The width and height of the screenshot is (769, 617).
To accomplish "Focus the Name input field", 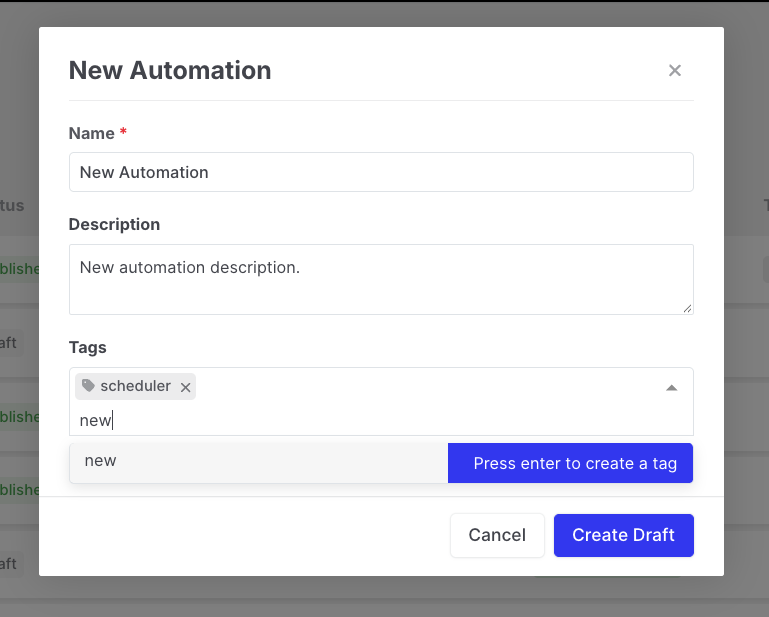I will [381, 172].
